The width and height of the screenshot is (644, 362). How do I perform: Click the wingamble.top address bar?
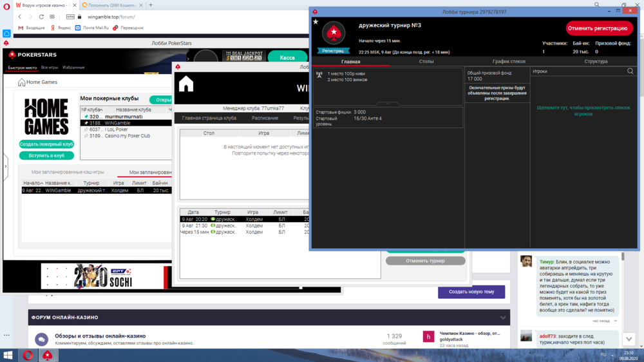129,17
